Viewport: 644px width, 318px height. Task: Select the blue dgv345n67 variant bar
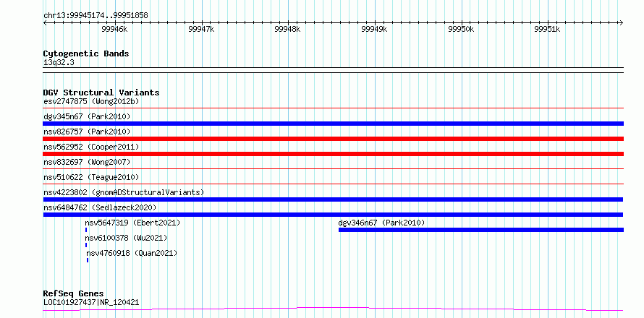coord(333,124)
